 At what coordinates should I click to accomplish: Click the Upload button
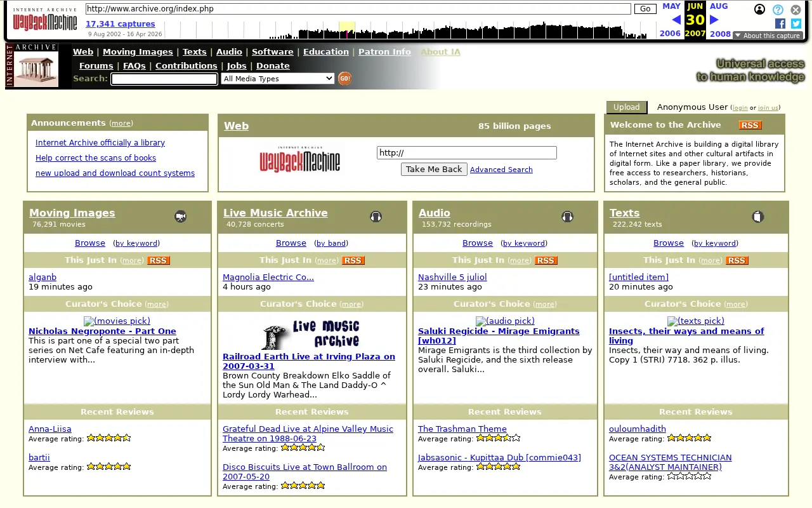click(627, 107)
